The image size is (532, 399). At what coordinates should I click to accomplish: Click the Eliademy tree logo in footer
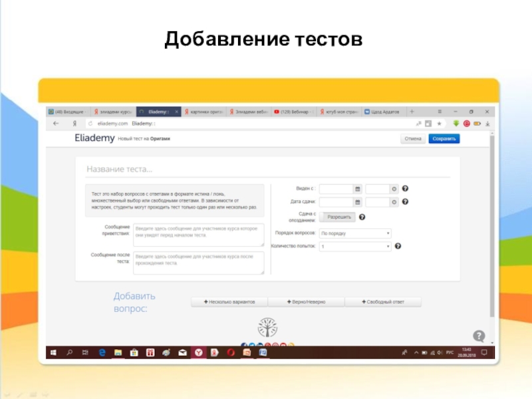[267, 327]
